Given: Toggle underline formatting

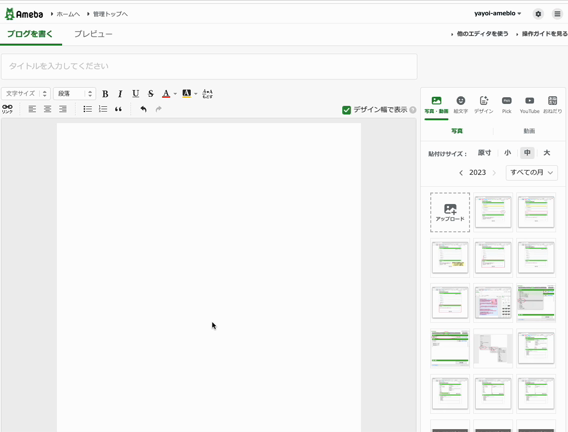Looking at the screenshot, I should [135, 94].
